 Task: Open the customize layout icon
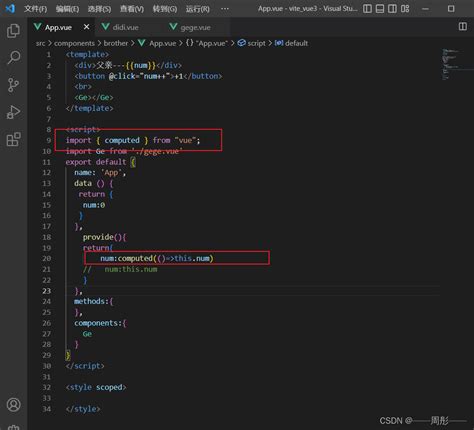(x=405, y=9)
